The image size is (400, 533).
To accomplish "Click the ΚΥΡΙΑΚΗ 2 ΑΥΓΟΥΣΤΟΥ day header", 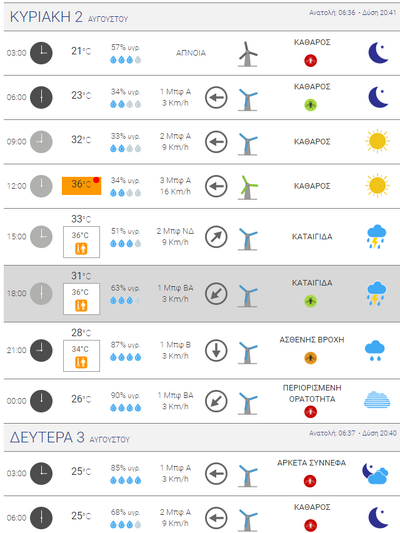I will coord(69,17).
